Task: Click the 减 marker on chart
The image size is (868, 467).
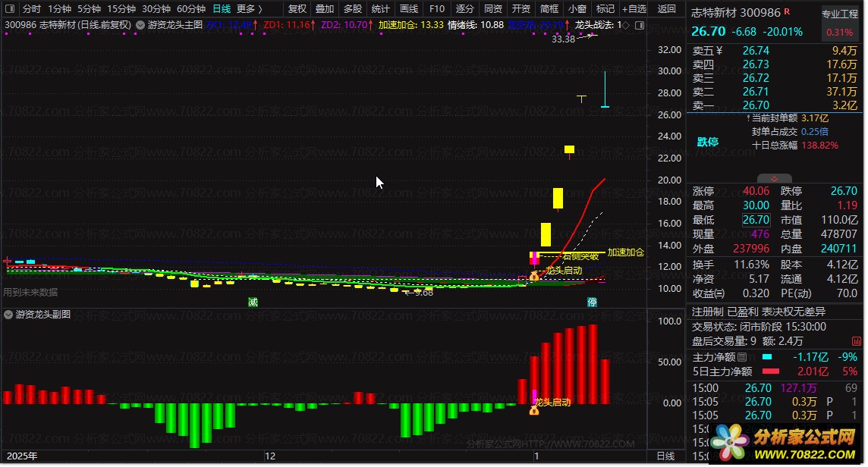Action: point(253,302)
